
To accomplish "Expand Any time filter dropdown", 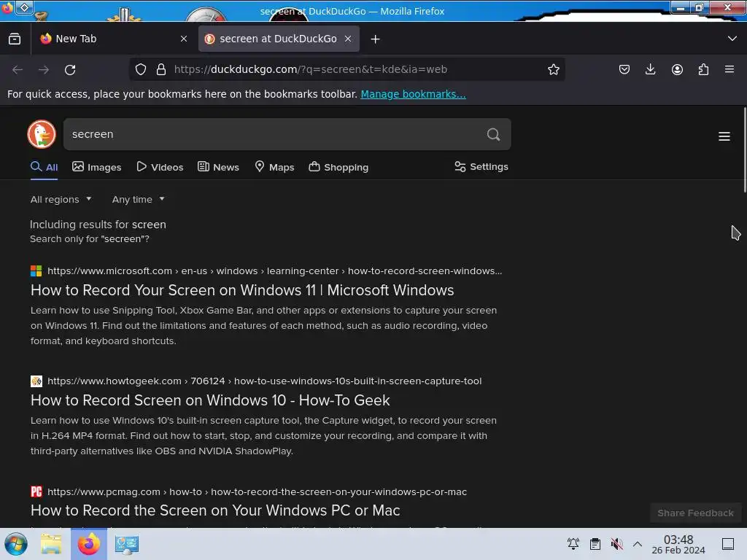I will (x=138, y=200).
